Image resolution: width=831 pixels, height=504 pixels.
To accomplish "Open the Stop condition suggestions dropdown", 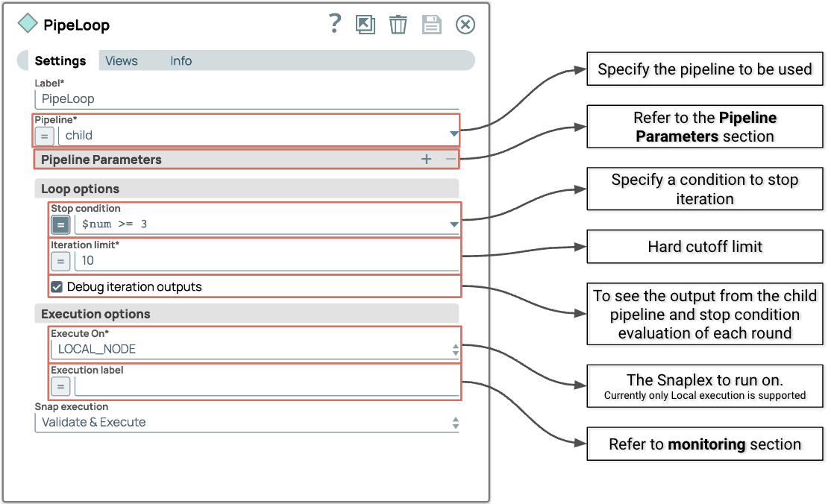I will coord(454,224).
